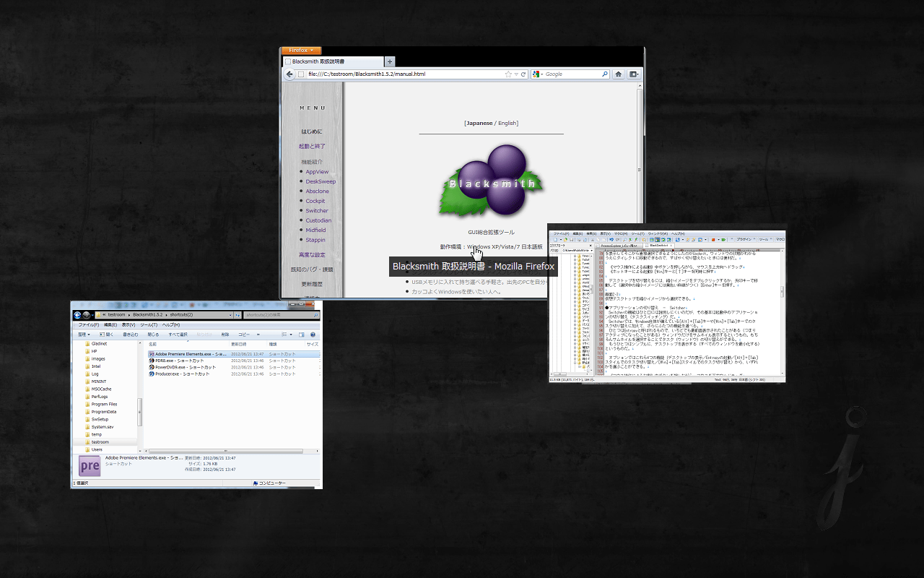The width and height of the screenshot is (924, 578).
Task: Open the AppView link in the manual menu
Action: click(x=317, y=172)
